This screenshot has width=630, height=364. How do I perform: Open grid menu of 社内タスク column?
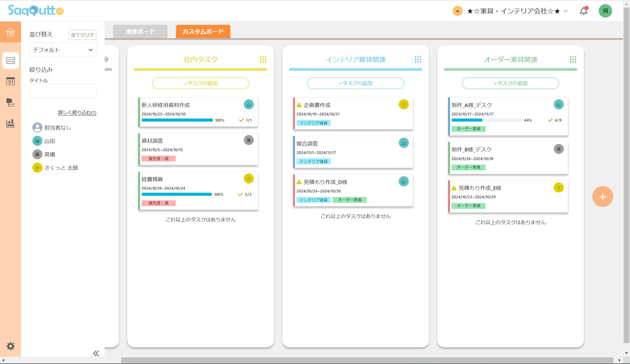coord(263,59)
